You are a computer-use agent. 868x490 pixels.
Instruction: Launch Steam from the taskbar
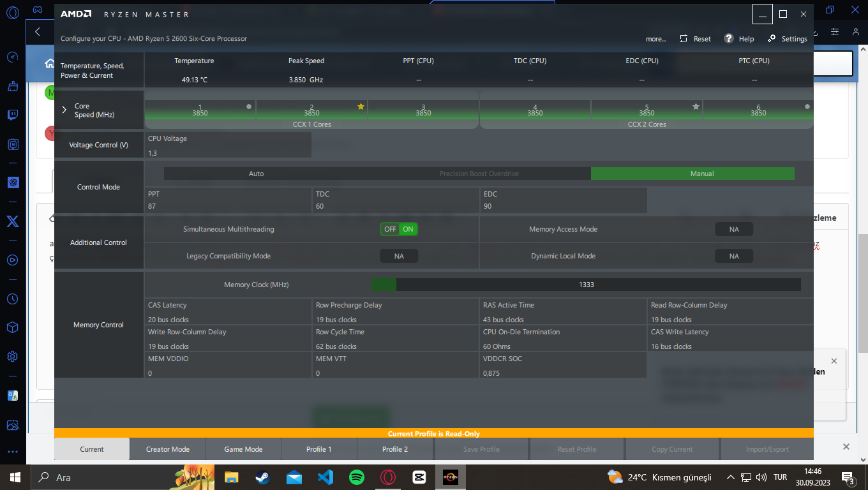point(262,477)
